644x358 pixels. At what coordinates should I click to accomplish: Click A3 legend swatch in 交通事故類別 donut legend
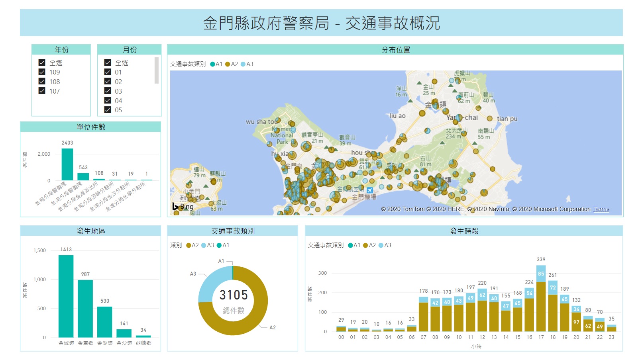click(204, 245)
